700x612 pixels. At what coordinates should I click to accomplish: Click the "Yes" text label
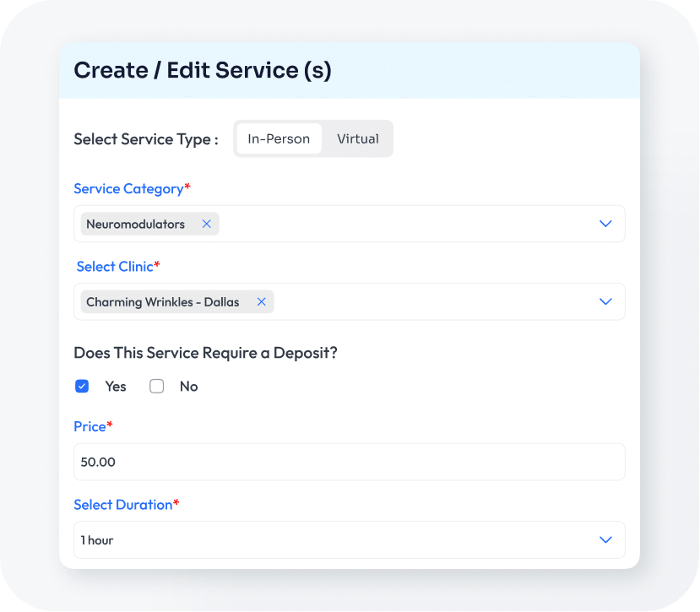coord(116,387)
